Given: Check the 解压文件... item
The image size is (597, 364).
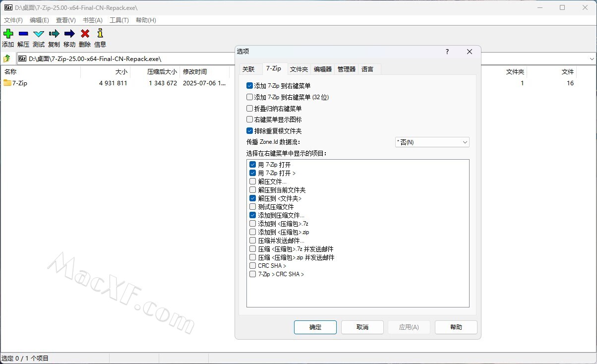Looking at the screenshot, I should click(x=253, y=182).
